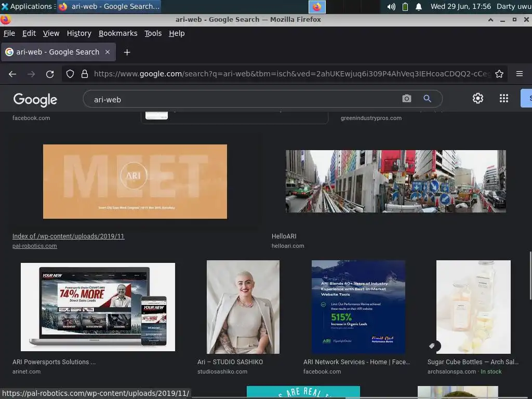
Task: Visit helloari.com source link
Action: point(288,246)
